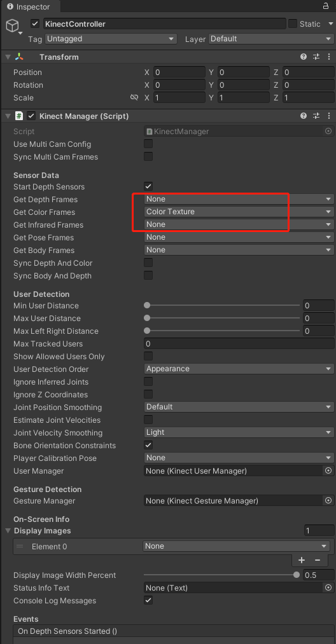Enable Sync Multi Cam Frames checkbox
The image size is (336, 644).
click(x=148, y=156)
